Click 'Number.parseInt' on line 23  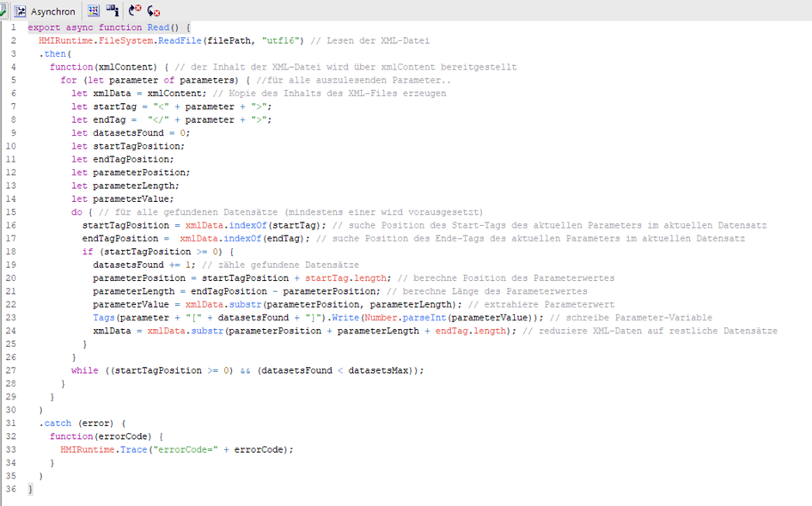(x=405, y=318)
